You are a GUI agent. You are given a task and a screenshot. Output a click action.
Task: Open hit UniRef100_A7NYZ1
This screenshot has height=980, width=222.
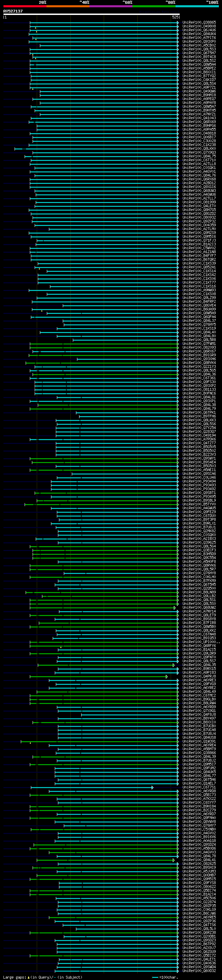click(199, 114)
